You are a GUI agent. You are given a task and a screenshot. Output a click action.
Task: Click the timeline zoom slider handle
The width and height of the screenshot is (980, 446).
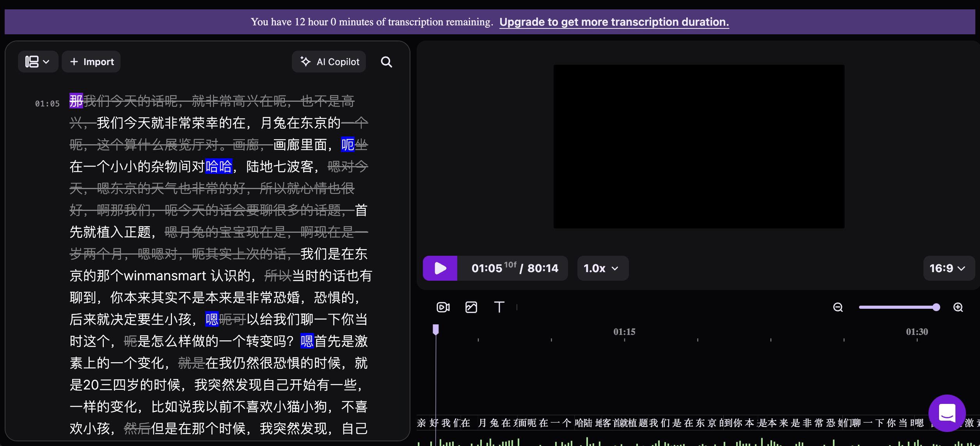point(936,307)
